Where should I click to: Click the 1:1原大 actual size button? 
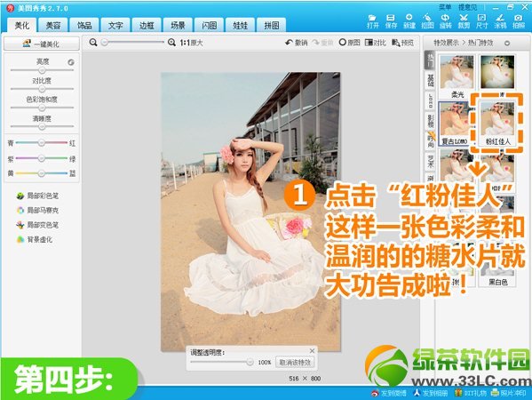click(191, 43)
